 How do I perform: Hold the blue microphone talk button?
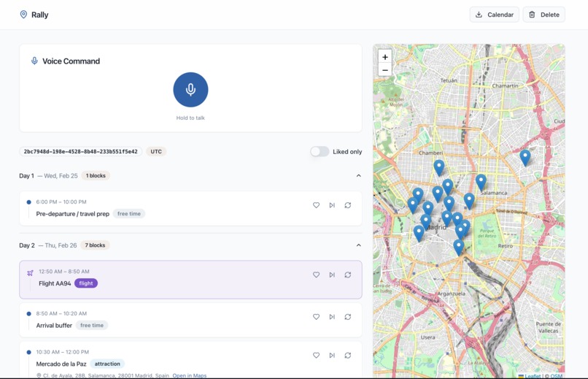190,90
